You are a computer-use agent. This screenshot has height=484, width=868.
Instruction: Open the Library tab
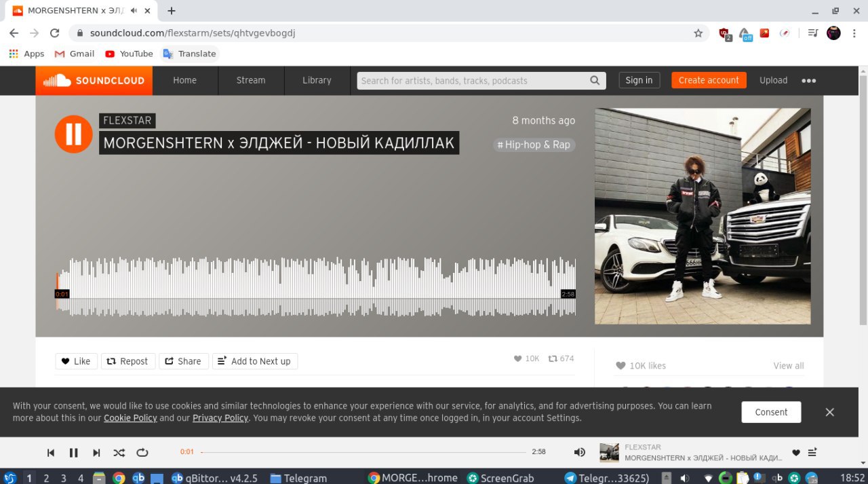[317, 80]
